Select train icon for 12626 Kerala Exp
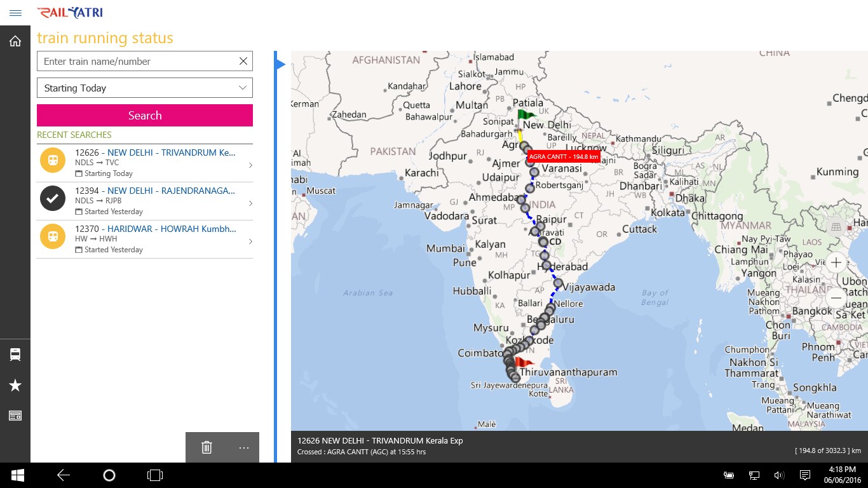Viewport: 868px width, 488px height. pos(53,159)
